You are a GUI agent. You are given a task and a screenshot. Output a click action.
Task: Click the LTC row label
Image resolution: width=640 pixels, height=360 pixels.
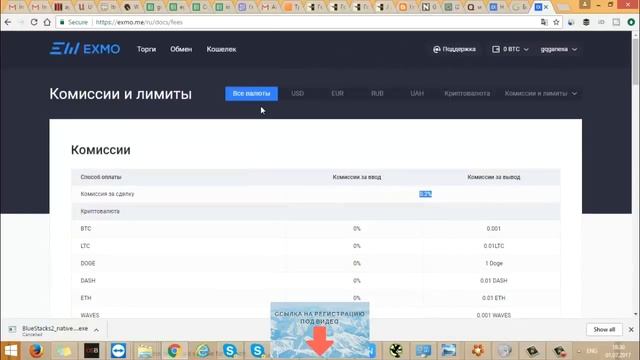(x=85, y=246)
